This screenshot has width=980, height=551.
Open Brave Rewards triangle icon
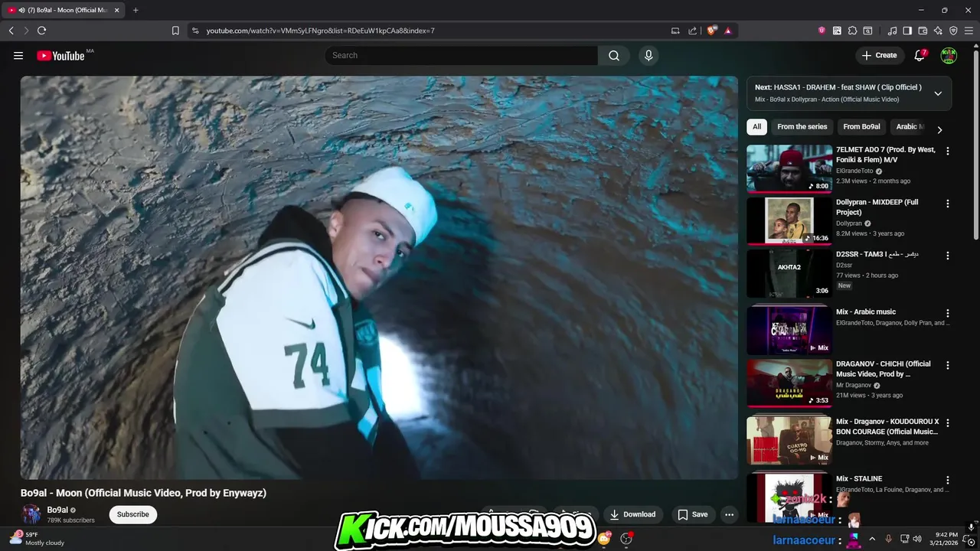[x=727, y=31]
